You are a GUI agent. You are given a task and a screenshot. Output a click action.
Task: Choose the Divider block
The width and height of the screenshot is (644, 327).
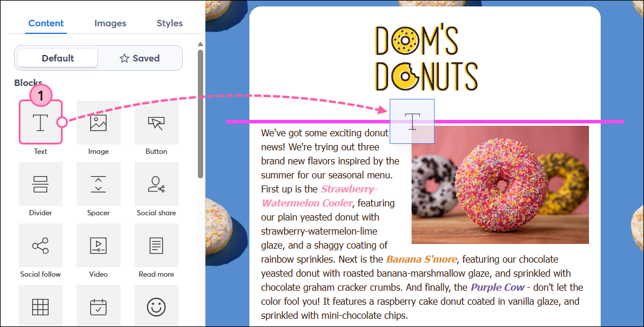pos(40,184)
